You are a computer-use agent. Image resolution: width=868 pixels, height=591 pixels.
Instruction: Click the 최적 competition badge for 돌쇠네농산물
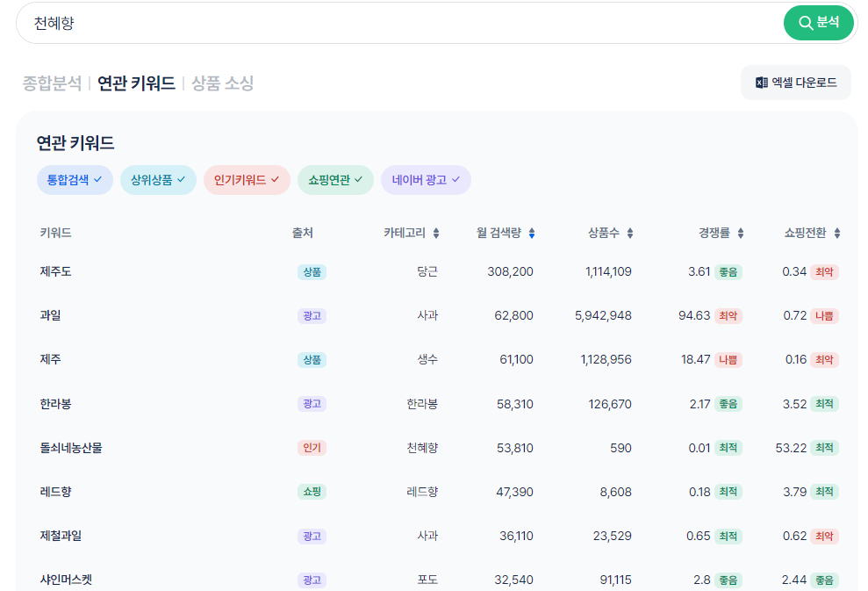click(x=728, y=448)
